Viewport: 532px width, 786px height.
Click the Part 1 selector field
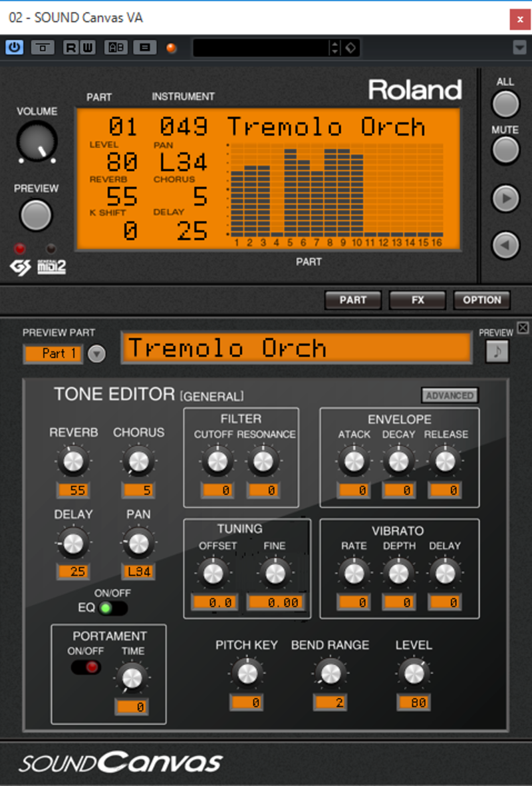tap(54, 354)
